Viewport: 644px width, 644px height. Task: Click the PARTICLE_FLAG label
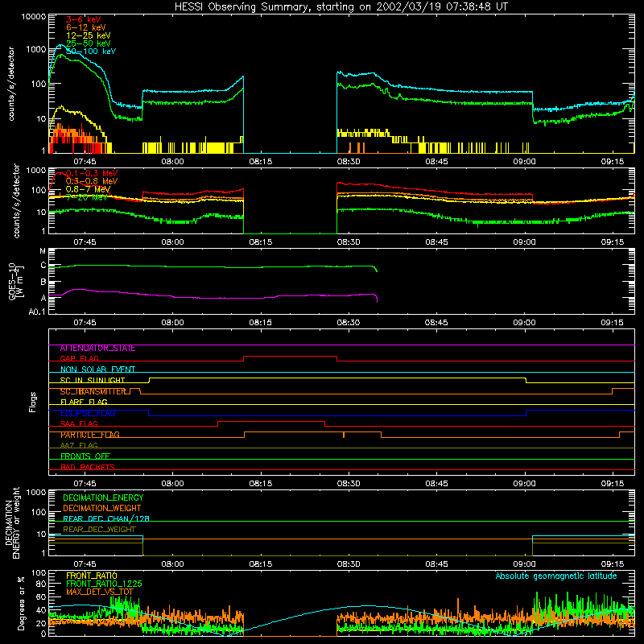90,435
